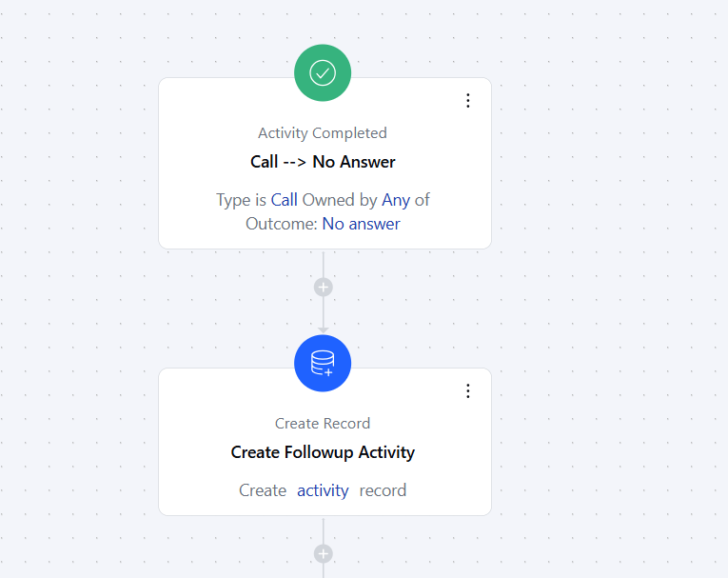Click the word Create before activity link
728x578 pixels.
263,490
